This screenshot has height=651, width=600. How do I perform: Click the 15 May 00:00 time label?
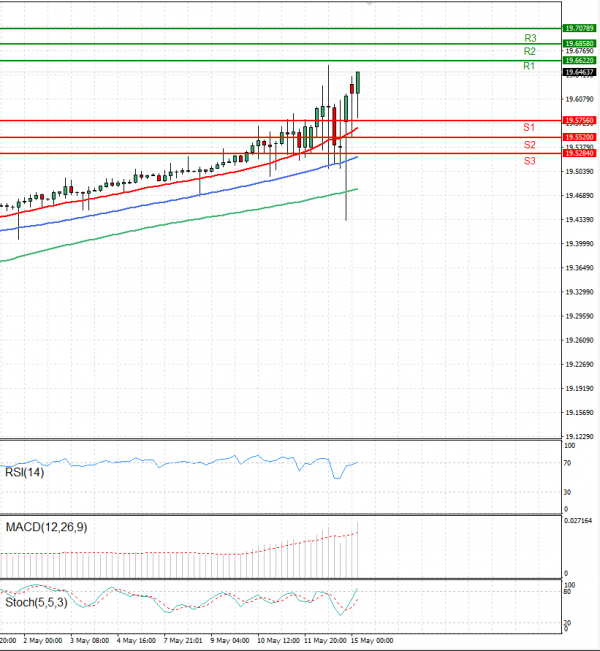[372, 641]
